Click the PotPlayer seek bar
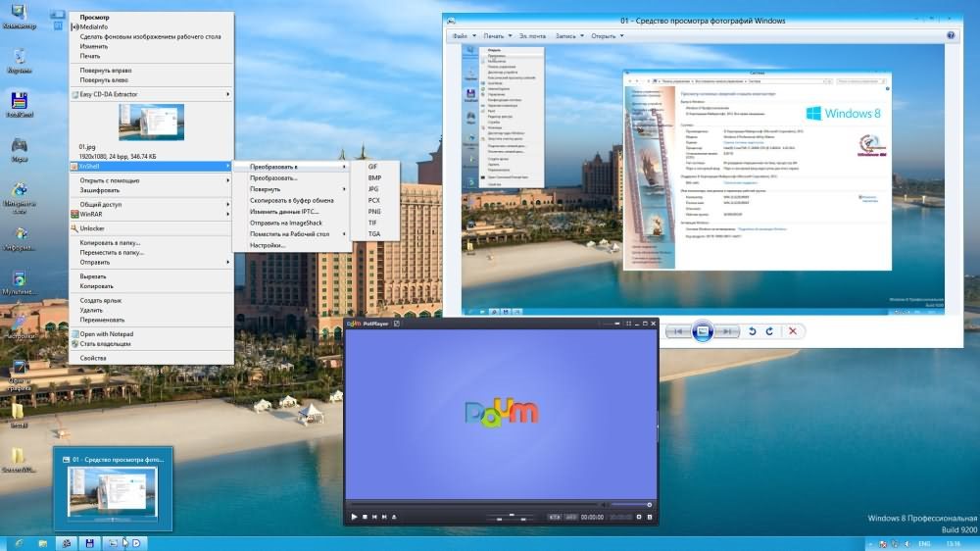 coord(470,506)
